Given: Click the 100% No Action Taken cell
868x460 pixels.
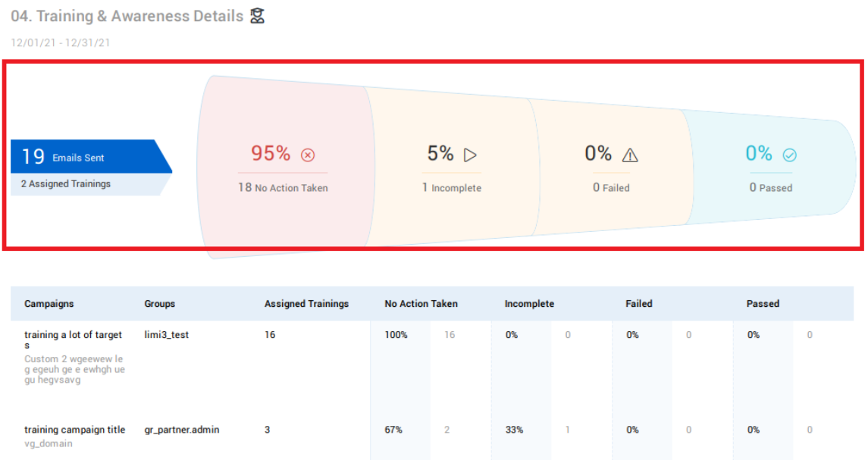Looking at the screenshot, I should 396,335.
